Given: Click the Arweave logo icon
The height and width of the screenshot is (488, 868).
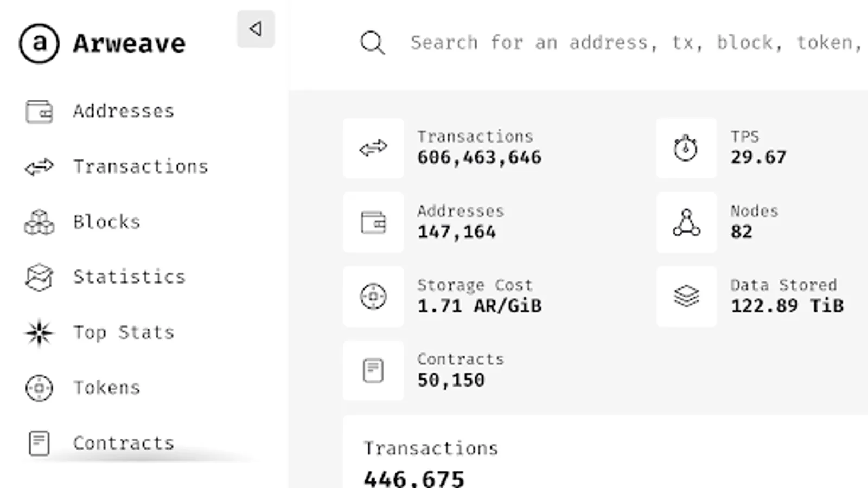Looking at the screenshot, I should point(39,43).
